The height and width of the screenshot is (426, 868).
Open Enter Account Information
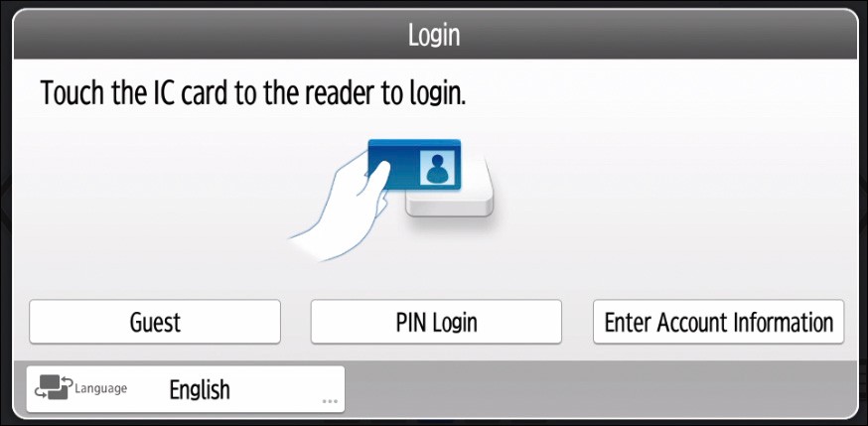click(x=719, y=322)
